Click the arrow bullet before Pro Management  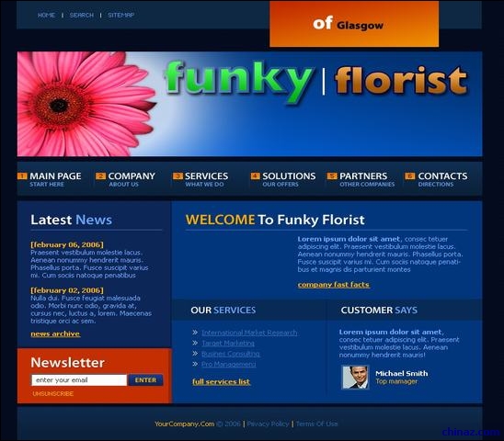[x=195, y=364]
